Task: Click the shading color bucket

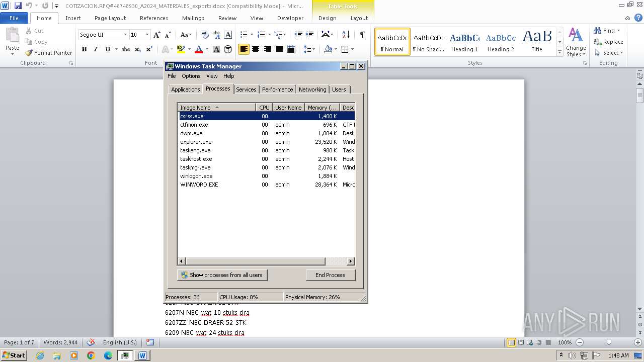Action: [x=328, y=49]
